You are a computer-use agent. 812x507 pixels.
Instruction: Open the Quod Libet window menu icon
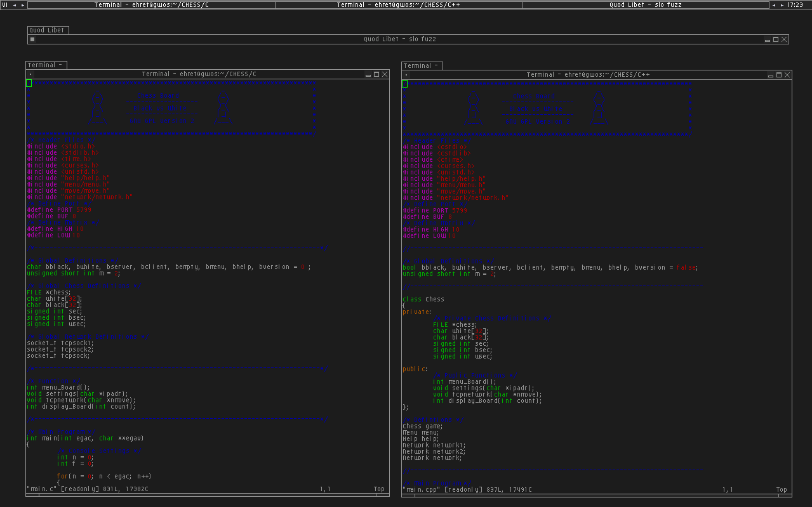point(32,39)
